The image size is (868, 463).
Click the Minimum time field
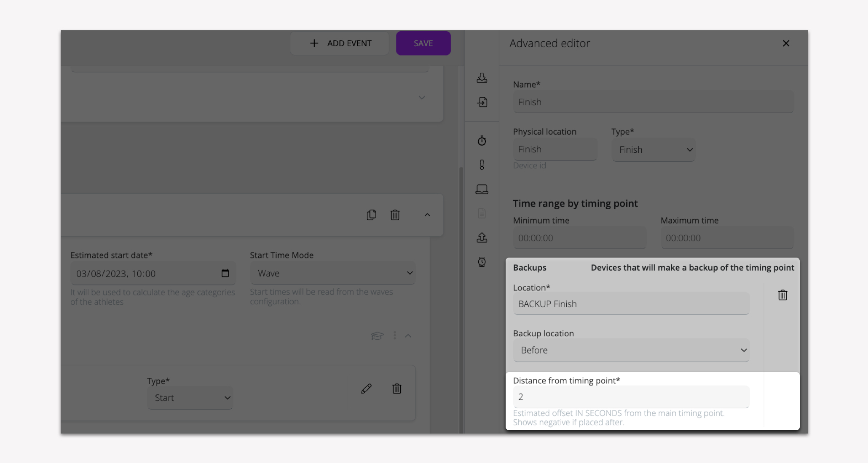579,238
